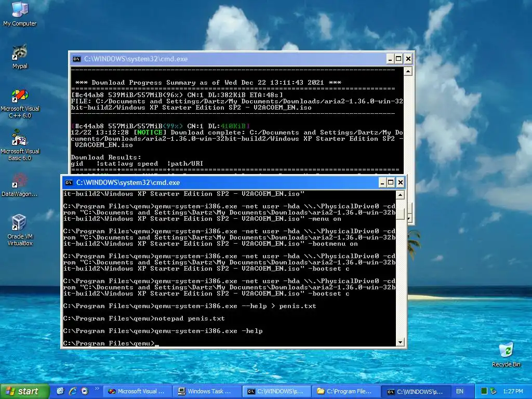Switch to Microsoft Visual taskbar button

137,392
